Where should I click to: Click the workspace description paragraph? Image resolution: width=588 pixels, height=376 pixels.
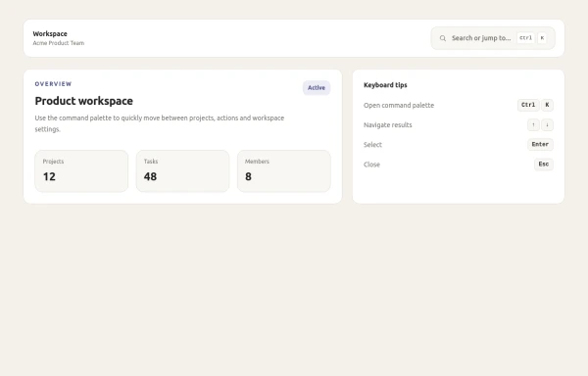[x=160, y=123]
